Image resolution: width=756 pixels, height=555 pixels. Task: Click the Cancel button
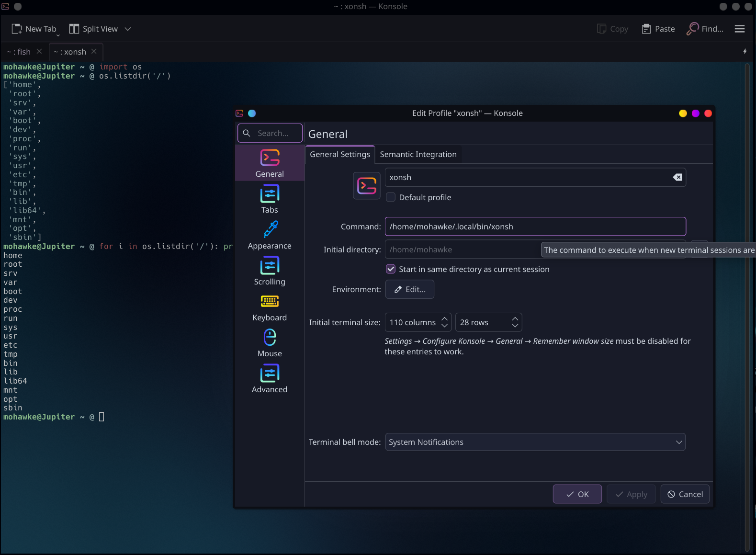tap(685, 494)
